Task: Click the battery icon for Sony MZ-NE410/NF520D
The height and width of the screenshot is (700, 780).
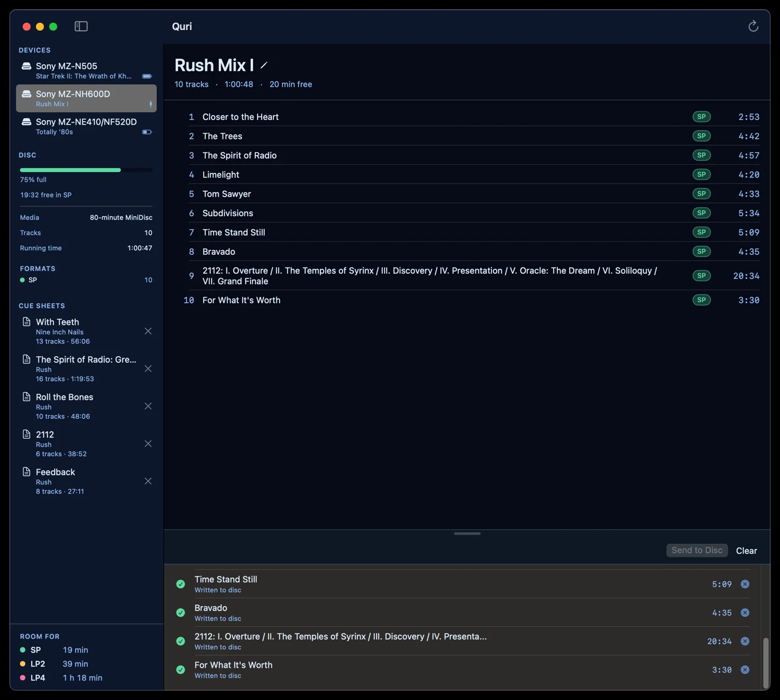Action: 147,132
